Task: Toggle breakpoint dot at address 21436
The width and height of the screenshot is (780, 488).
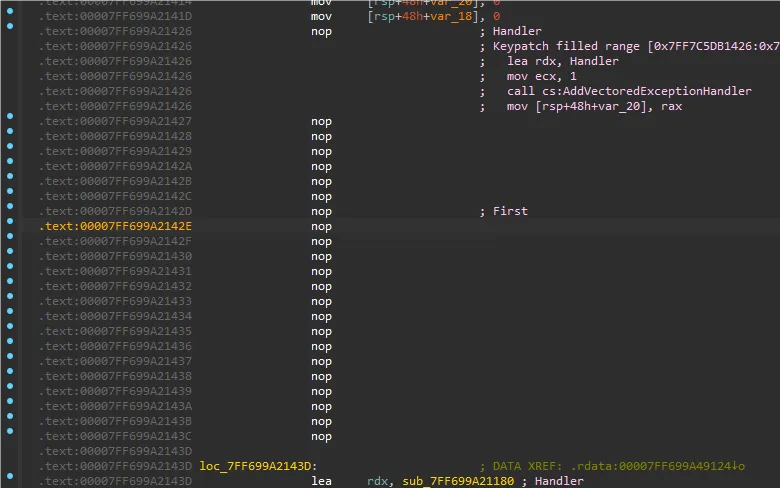Action: pos(10,341)
